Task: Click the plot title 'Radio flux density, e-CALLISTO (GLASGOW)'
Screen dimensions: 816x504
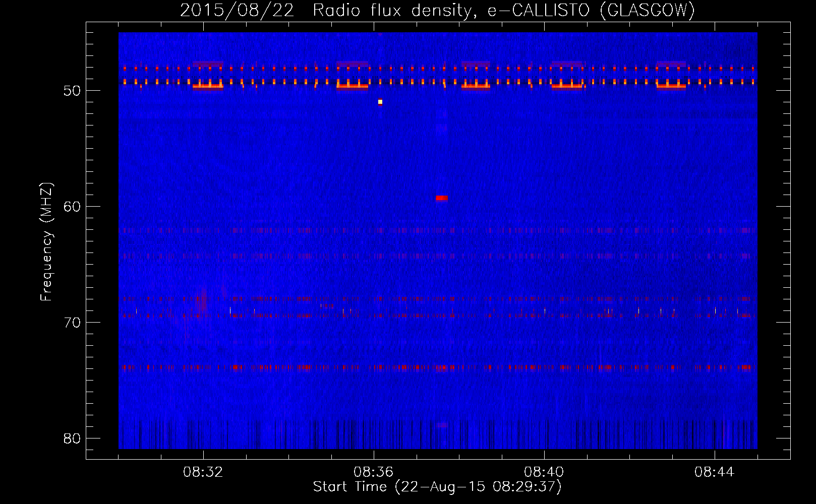Action: (504, 10)
